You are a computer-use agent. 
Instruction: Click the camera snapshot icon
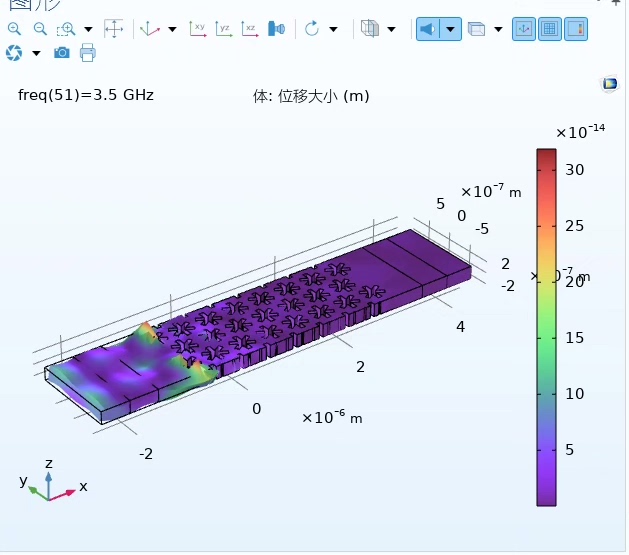click(x=62, y=53)
